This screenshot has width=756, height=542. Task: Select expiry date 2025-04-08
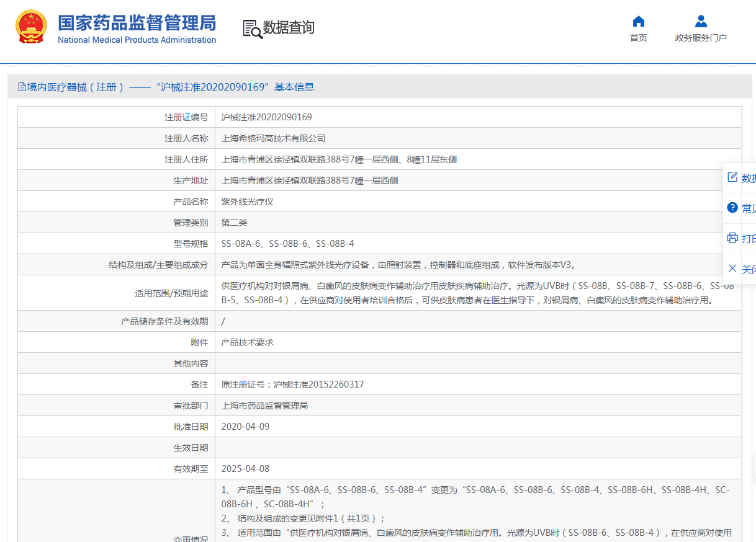(x=246, y=469)
